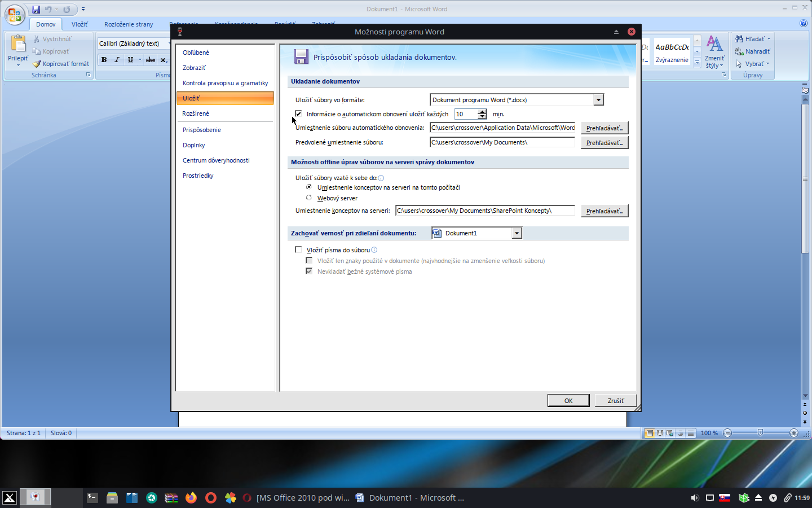The height and width of the screenshot is (508, 812).
Task: Enable Vložiť písma do súboru checkbox
Action: coord(298,249)
